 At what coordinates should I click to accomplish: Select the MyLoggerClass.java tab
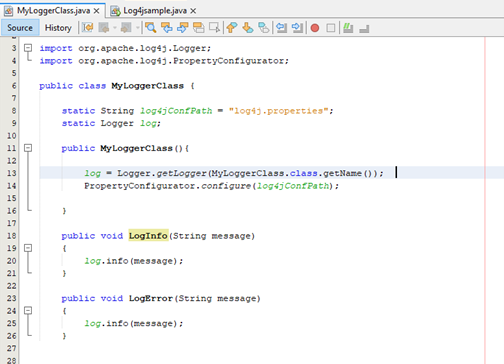tap(54, 11)
